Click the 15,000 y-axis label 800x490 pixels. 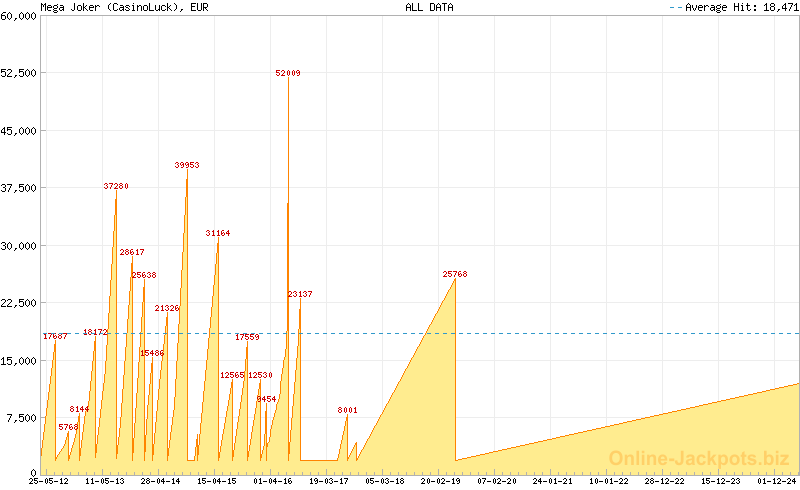pos(18,360)
